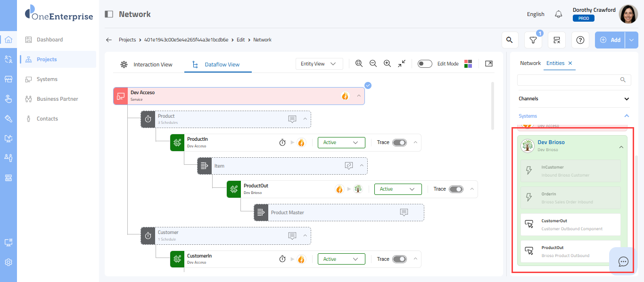Click the Entities search input field

(570, 80)
